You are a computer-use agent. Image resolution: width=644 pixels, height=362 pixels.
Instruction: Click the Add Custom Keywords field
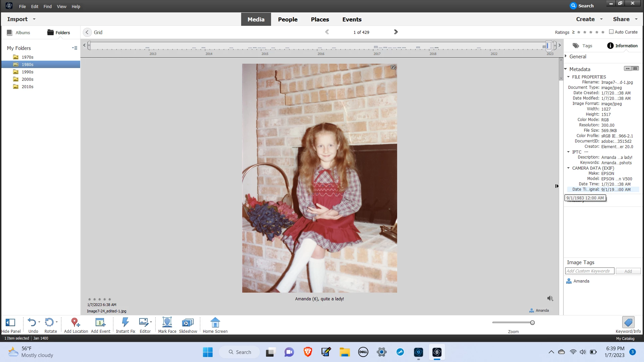pyautogui.click(x=589, y=271)
